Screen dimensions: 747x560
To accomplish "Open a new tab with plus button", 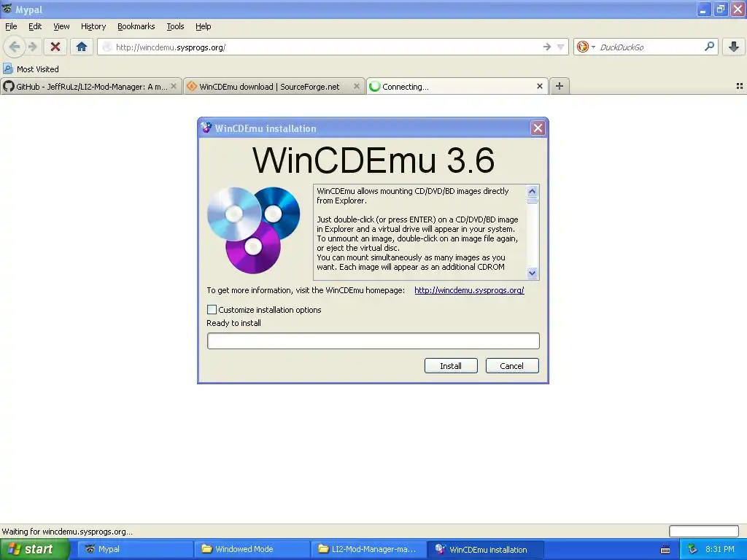I will coord(560,86).
